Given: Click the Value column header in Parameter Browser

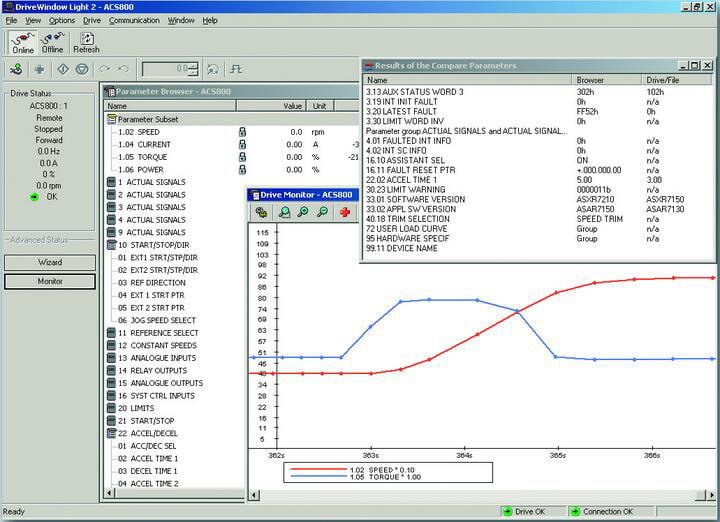Looking at the screenshot, I should click(x=271, y=106).
